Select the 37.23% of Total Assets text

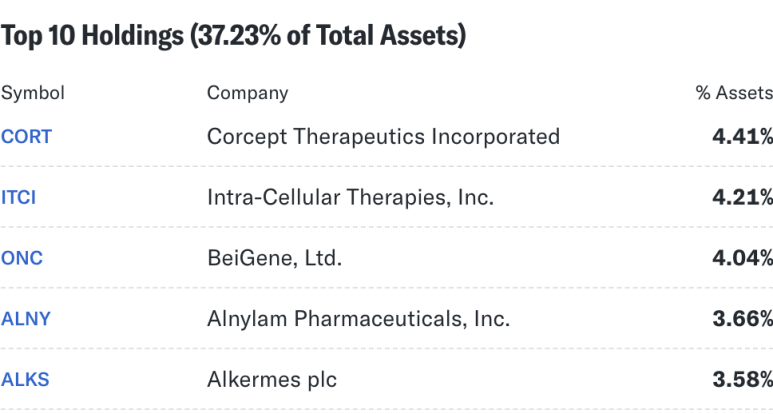pos(328,36)
